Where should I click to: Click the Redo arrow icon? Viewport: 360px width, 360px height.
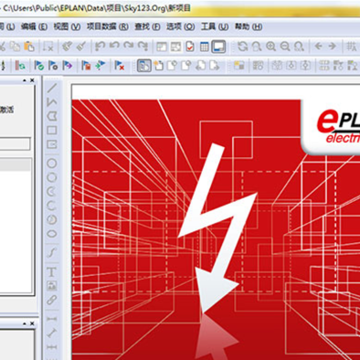[128, 47]
